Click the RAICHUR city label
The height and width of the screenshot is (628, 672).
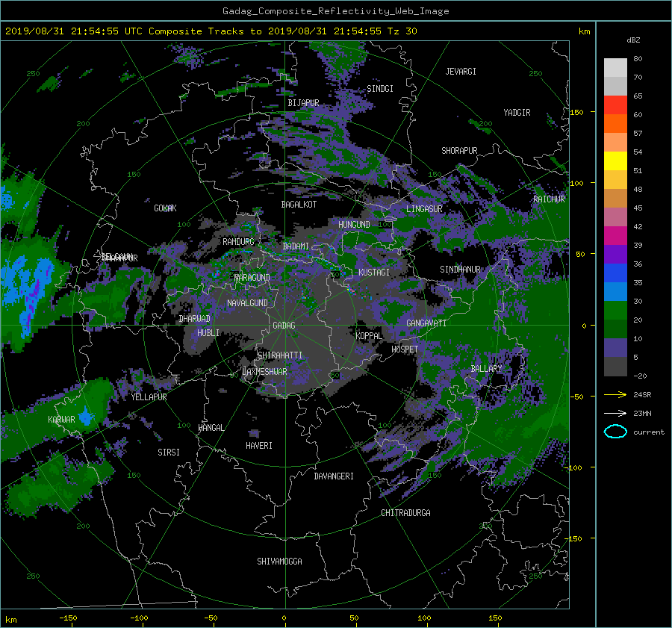click(x=549, y=199)
